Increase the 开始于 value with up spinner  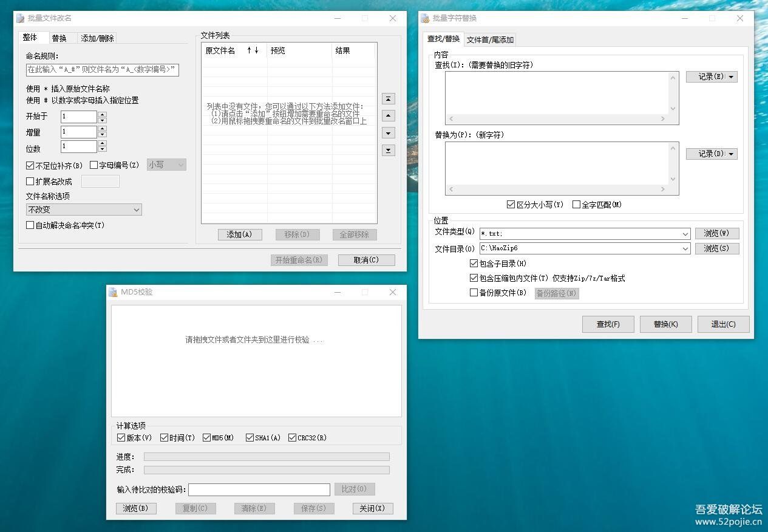tap(102, 114)
